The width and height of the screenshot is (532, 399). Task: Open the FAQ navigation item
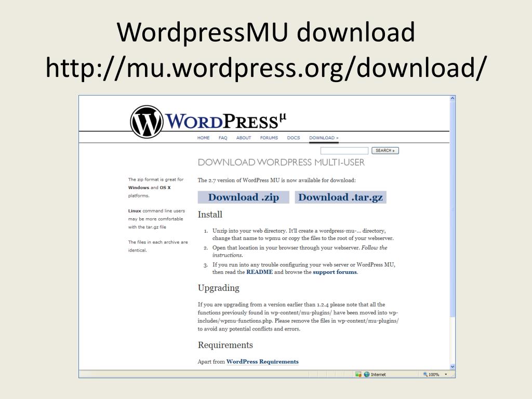[x=223, y=138]
